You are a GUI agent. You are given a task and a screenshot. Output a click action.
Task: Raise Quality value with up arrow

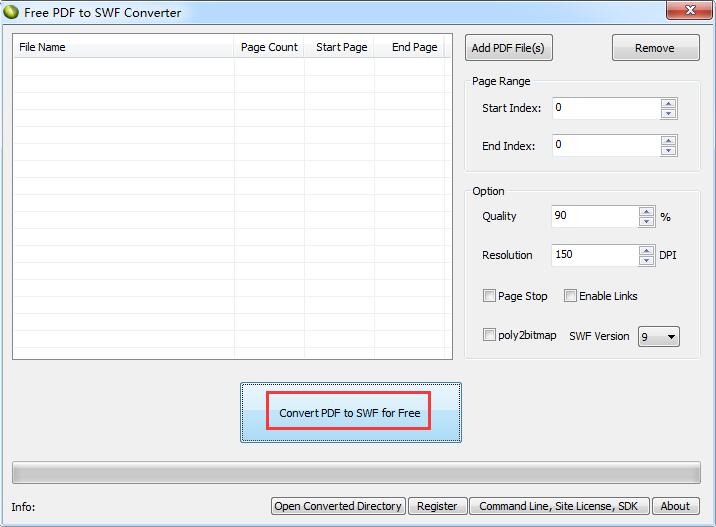coord(646,211)
